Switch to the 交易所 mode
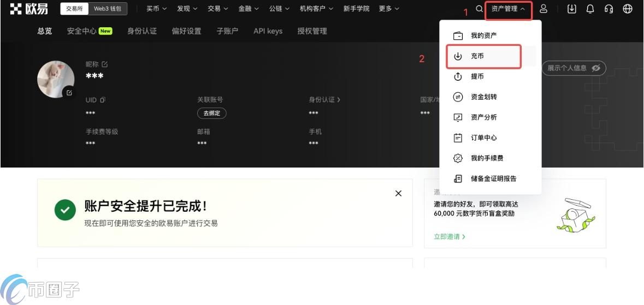Image resolution: width=644 pixels, height=305 pixels. pyautogui.click(x=74, y=9)
